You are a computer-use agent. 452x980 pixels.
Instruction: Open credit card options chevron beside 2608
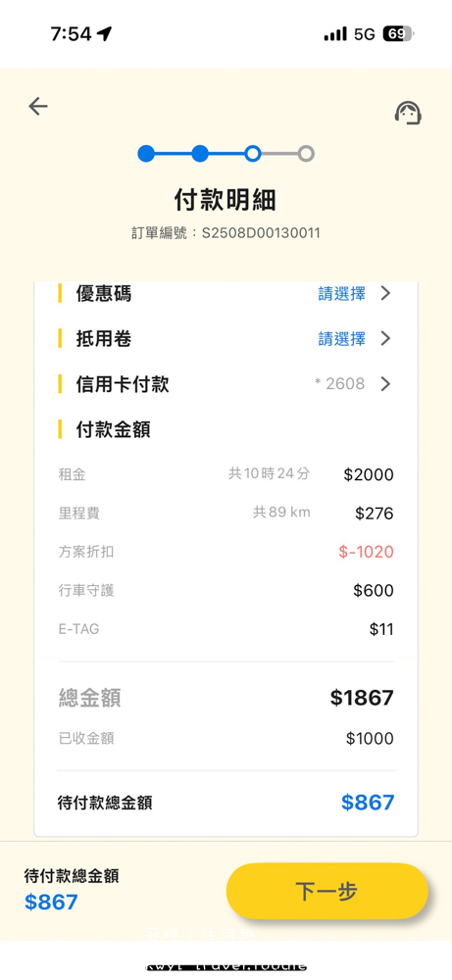(x=385, y=384)
